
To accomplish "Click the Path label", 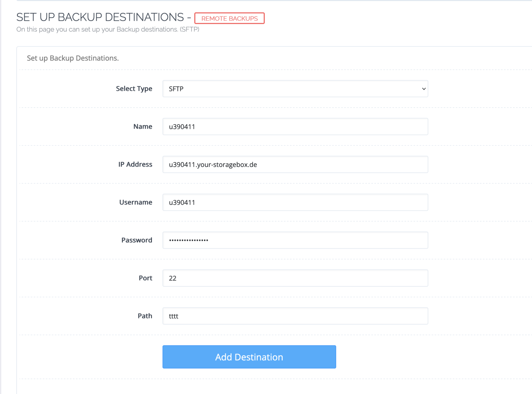I will [145, 316].
